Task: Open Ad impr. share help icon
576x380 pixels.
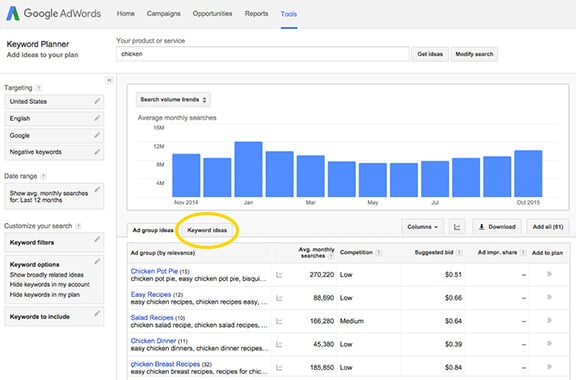Action: click(x=523, y=252)
